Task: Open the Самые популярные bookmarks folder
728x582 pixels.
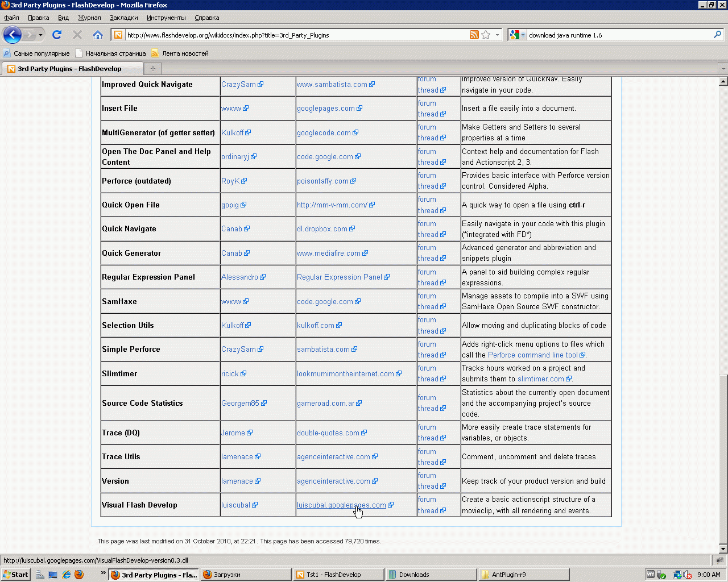Action: 36,53
